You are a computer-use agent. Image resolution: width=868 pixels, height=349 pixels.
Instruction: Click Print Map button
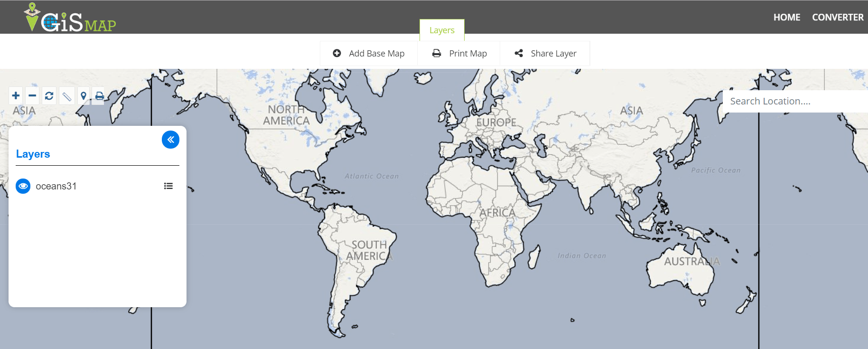pos(459,54)
